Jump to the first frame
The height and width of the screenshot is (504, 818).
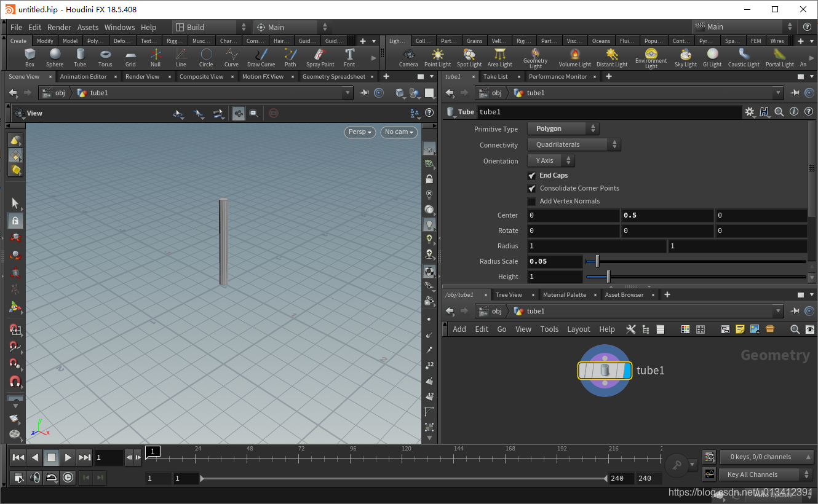point(18,457)
